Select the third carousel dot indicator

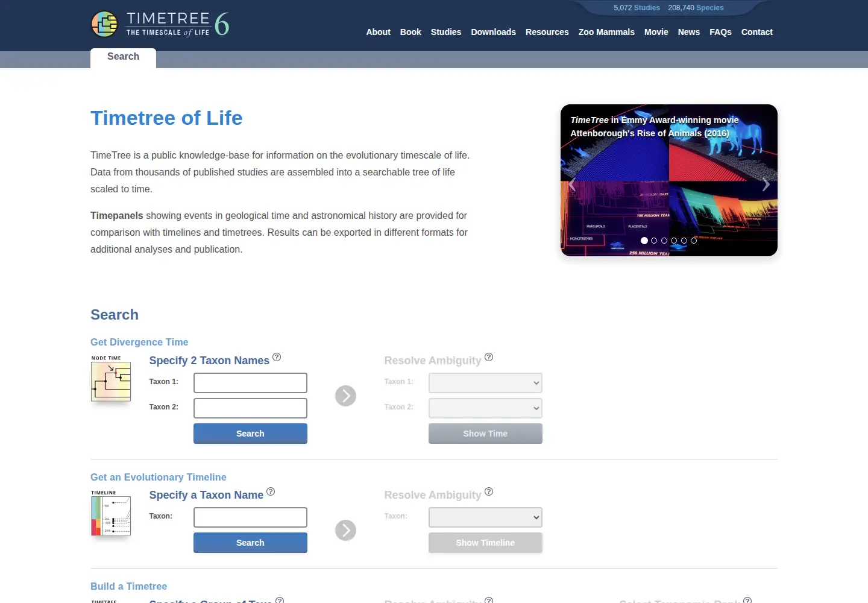point(664,241)
